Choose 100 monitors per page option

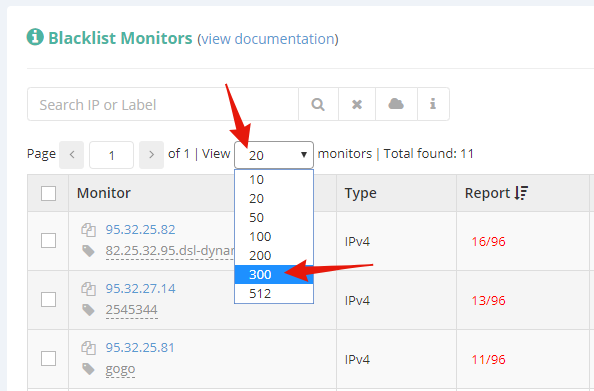tap(274, 236)
